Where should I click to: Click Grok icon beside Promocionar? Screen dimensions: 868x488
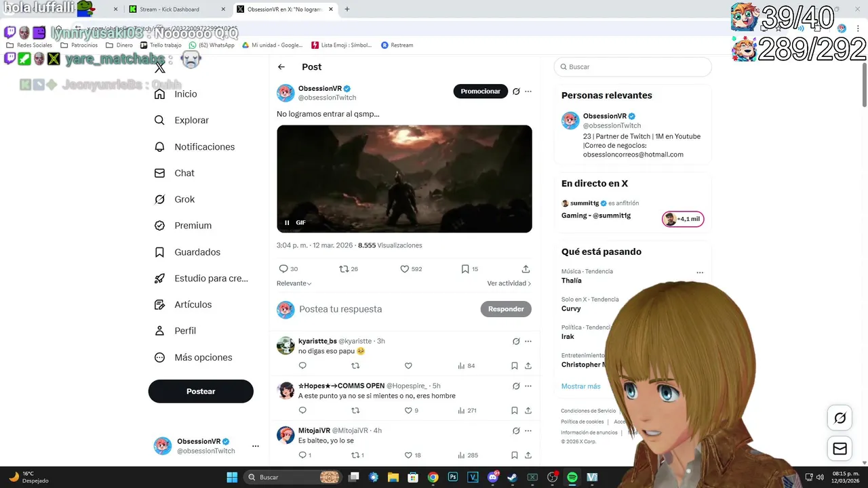pos(516,91)
